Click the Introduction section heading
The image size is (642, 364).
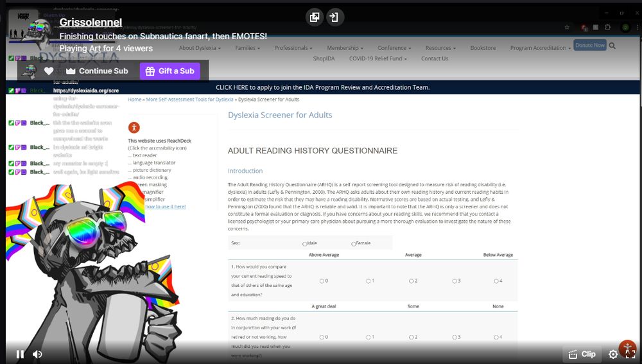click(x=245, y=171)
